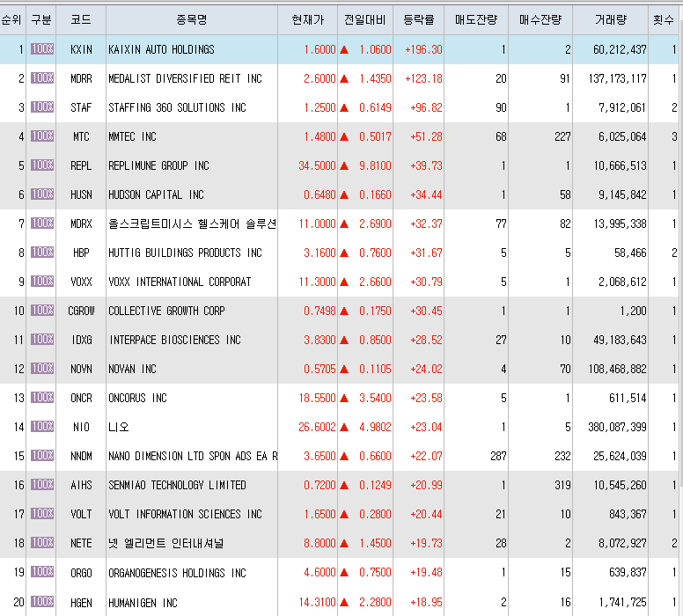Click current price 34.5000
This screenshot has width=683, height=616.
317,166
